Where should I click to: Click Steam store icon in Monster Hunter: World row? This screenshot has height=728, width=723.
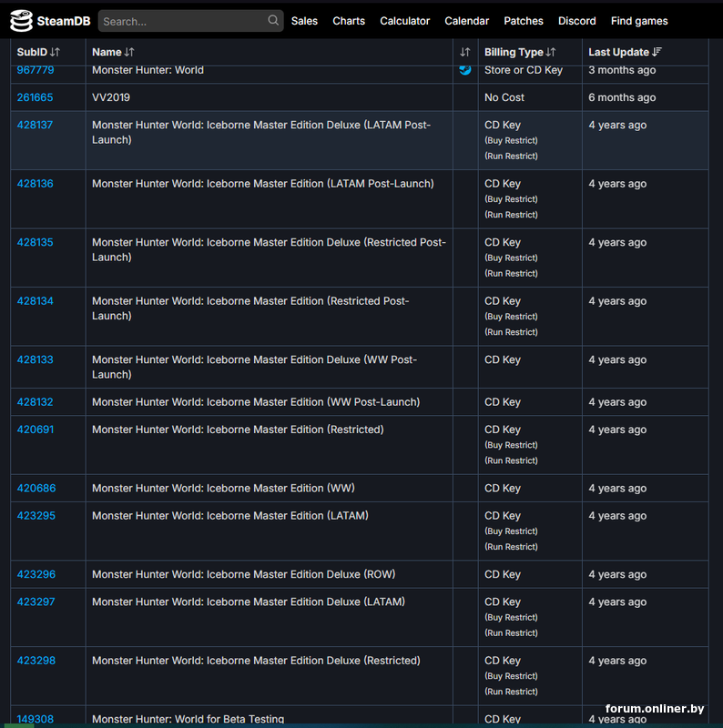(465, 70)
